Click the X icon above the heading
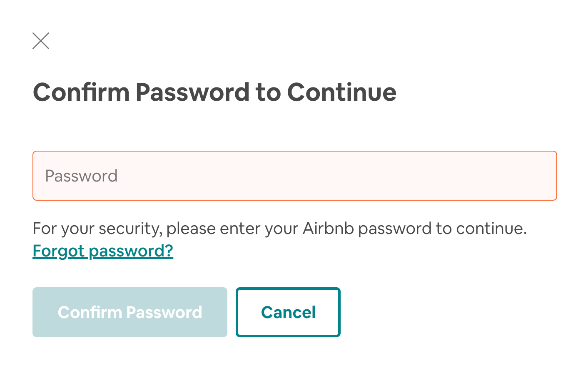This screenshot has height=378, width=588. tap(41, 41)
